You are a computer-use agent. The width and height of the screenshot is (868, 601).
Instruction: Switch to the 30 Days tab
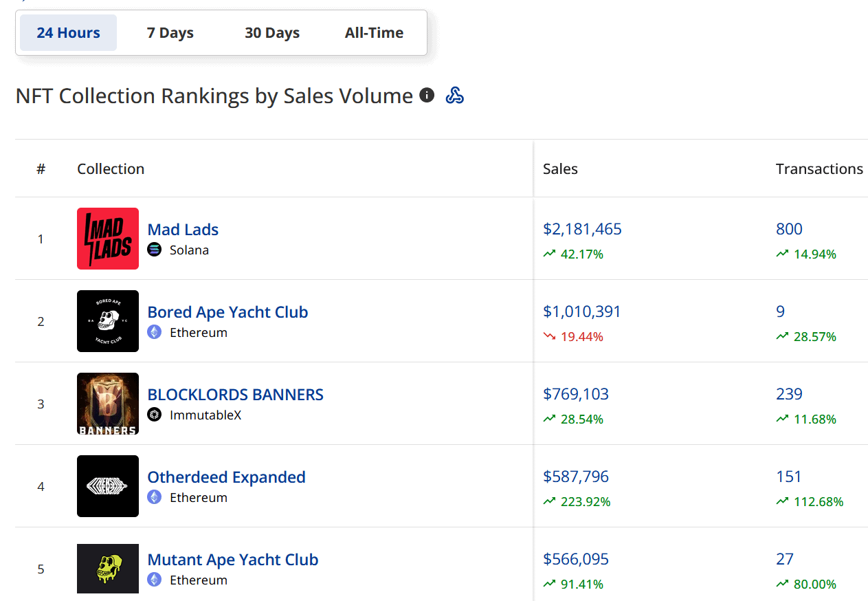pos(272,33)
